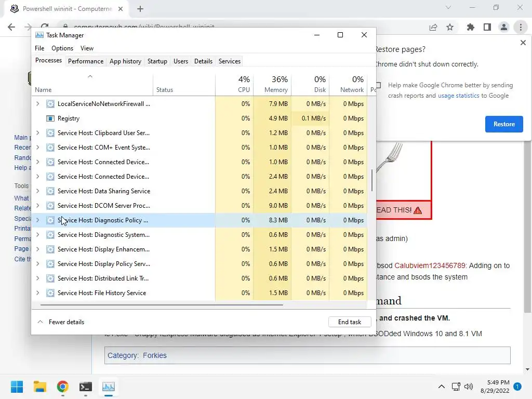Open the volume control in tray
Screen dimensions: 532x399
tap(469, 387)
